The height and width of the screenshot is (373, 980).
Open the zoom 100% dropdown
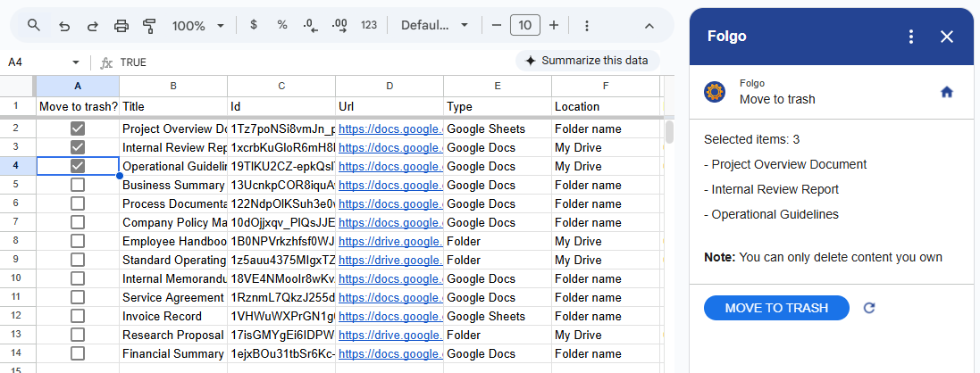pyautogui.click(x=198, y=26)
